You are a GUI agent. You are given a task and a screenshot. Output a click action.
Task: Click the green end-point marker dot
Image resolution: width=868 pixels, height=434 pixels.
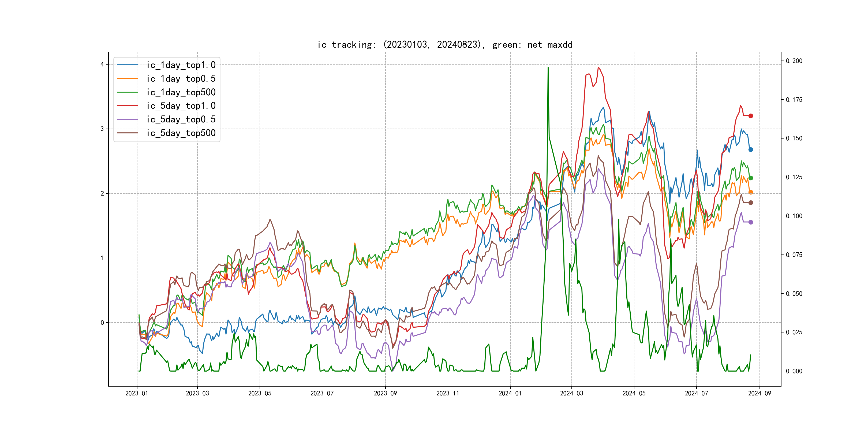[x=750, y=178]
